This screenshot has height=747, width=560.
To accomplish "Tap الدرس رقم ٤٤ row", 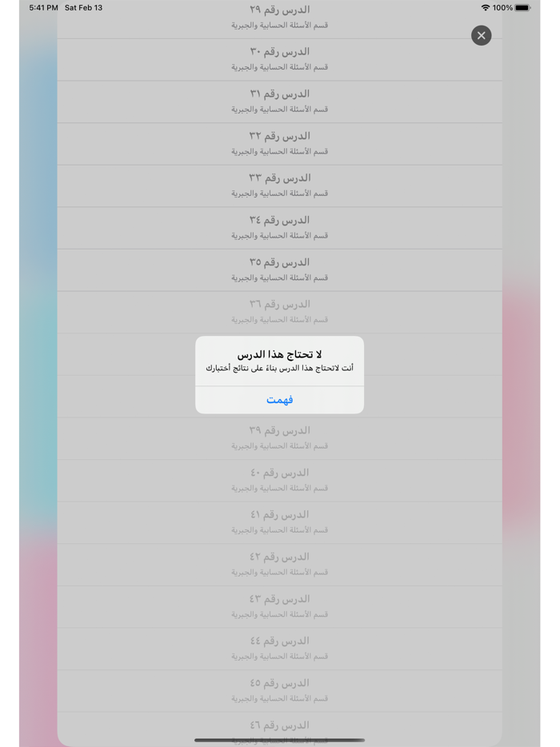I will [278, 648].
